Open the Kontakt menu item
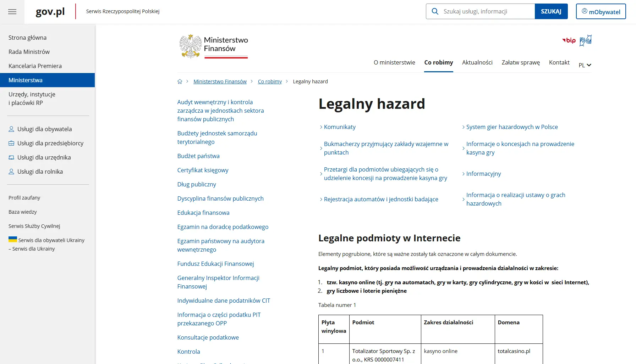The image size is (636, 364). [559, 62]
